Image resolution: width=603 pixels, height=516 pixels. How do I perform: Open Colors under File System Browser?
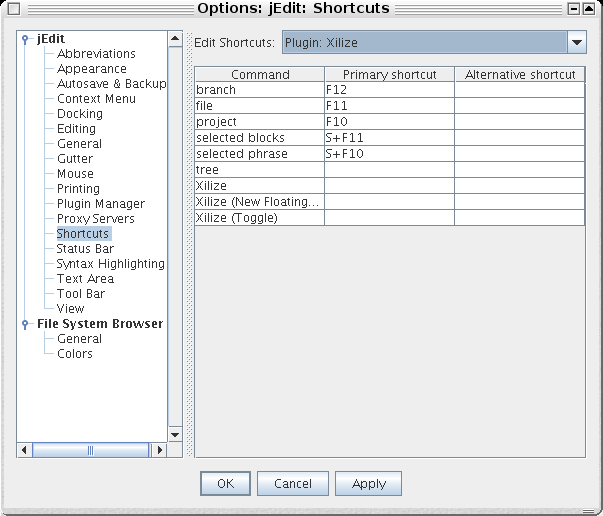click(x=75, y=353)
